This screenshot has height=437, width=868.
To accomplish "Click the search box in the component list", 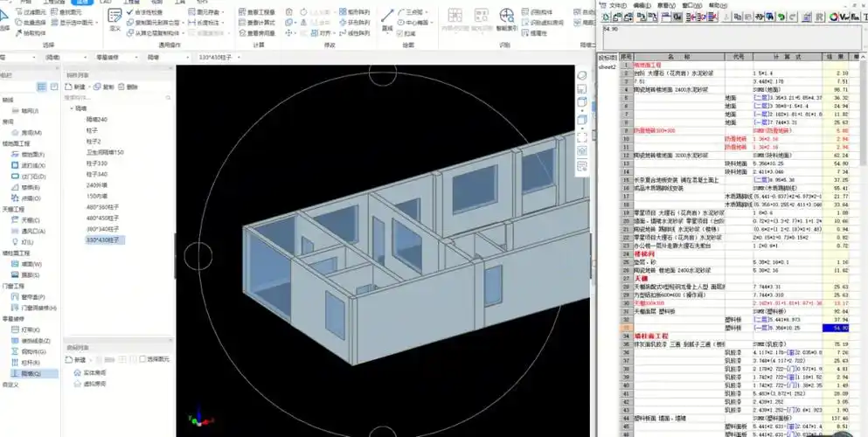I will [118, 98].
